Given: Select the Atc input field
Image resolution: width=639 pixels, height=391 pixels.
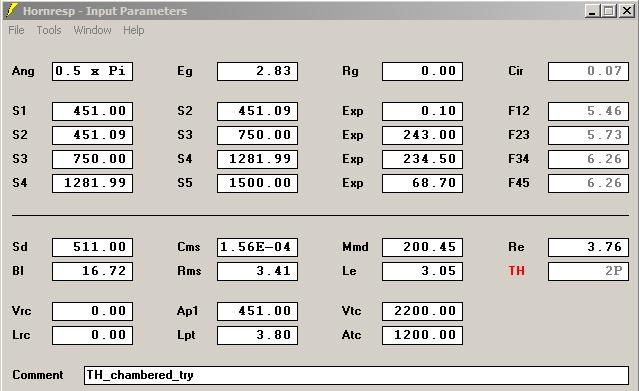Looking at the screenshot, I should click(423, 336).
